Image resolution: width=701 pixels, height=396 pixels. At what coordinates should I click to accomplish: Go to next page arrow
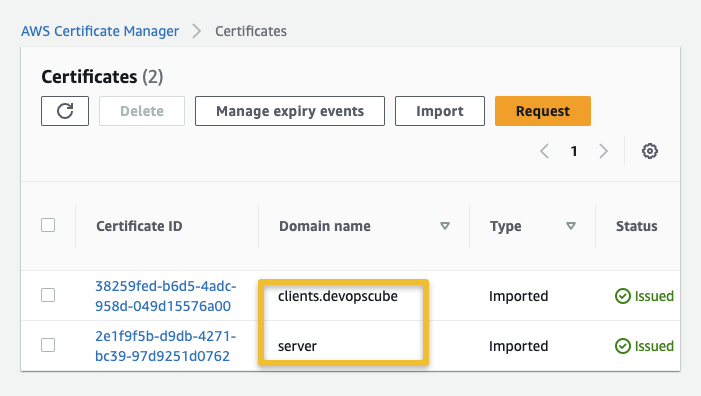point(604,151)
